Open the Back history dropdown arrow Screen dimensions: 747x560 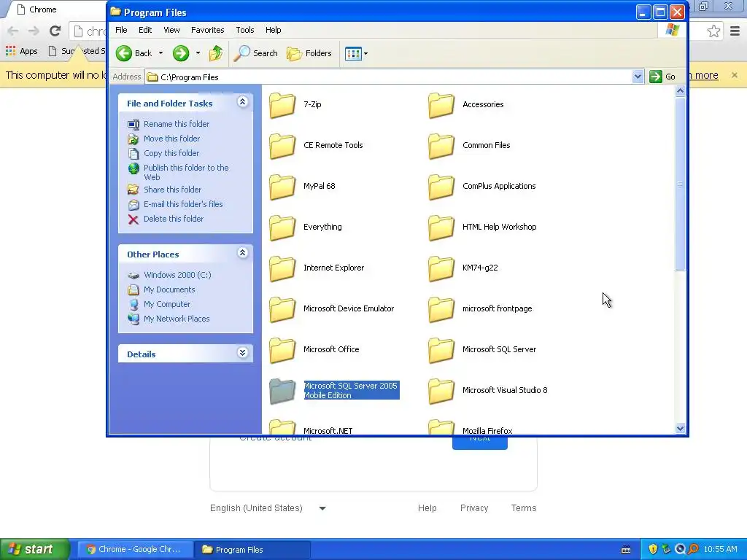point(160,53)
